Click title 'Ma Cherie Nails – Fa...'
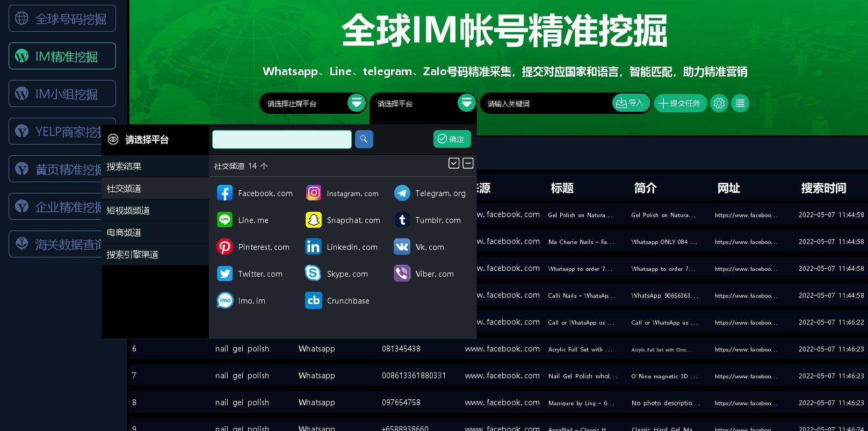This screenshot has height=431, width=868. 581,242
